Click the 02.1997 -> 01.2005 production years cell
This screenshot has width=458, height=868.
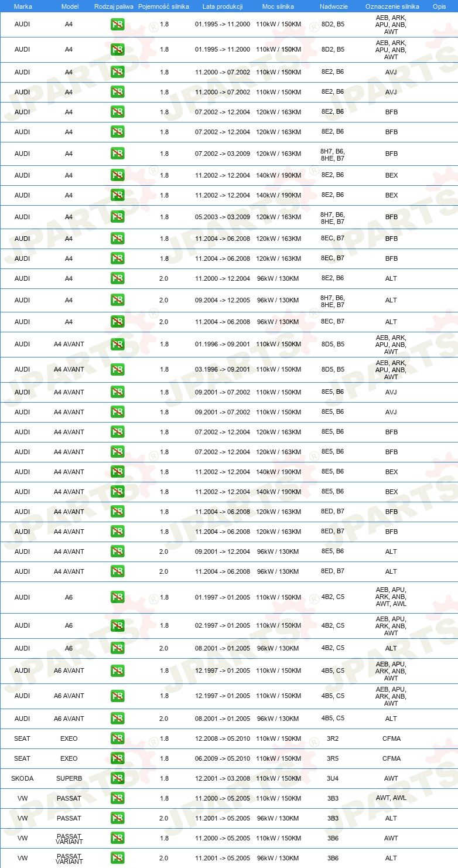point(223,625)
